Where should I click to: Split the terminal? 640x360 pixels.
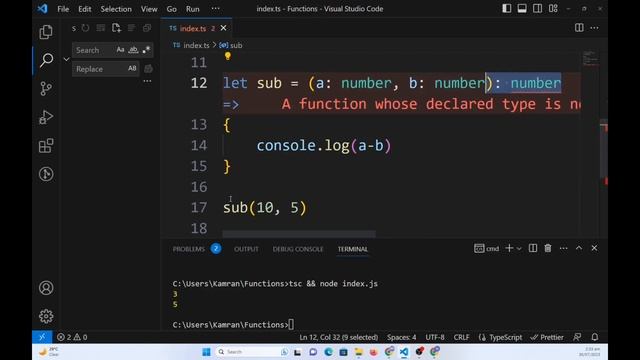pos(533,248)
